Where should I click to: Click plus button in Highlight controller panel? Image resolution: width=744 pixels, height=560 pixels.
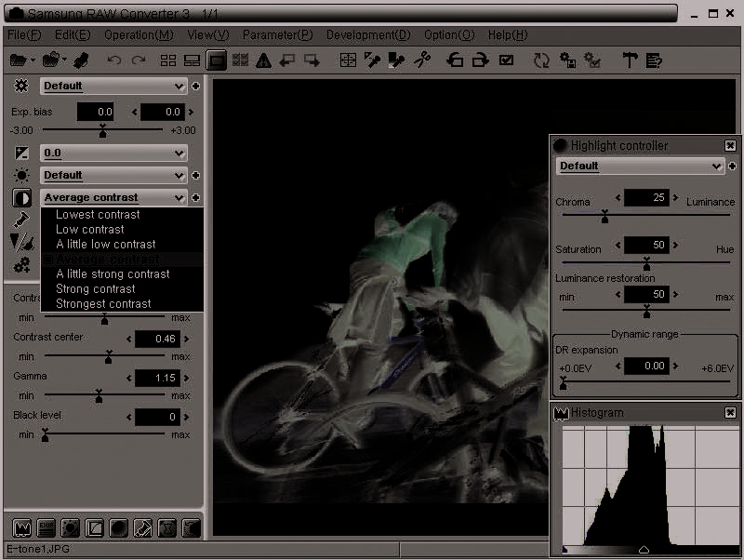click(732, 167)
